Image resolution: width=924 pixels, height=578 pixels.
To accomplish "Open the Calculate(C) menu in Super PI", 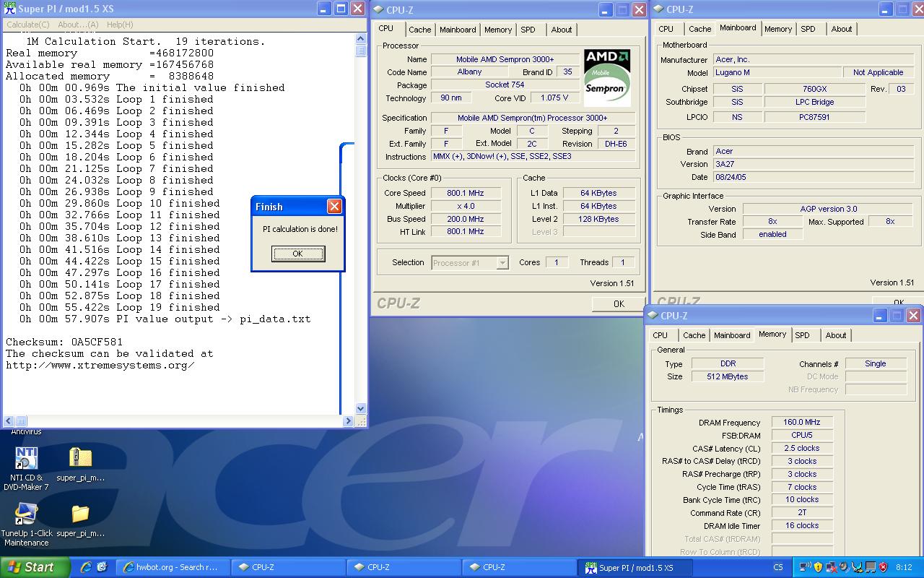I will pyautogui.click(x=27, y=25).
